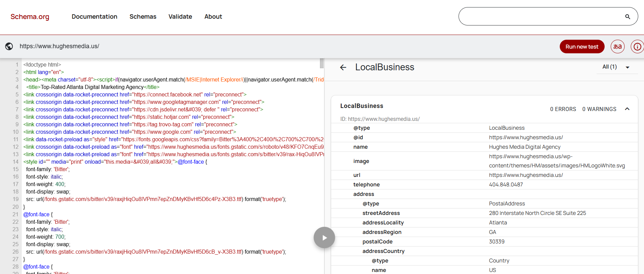Viewport: 644px width, 274px height.
Task: Click the font-weight: 700 code line
Action: (46, 237)
